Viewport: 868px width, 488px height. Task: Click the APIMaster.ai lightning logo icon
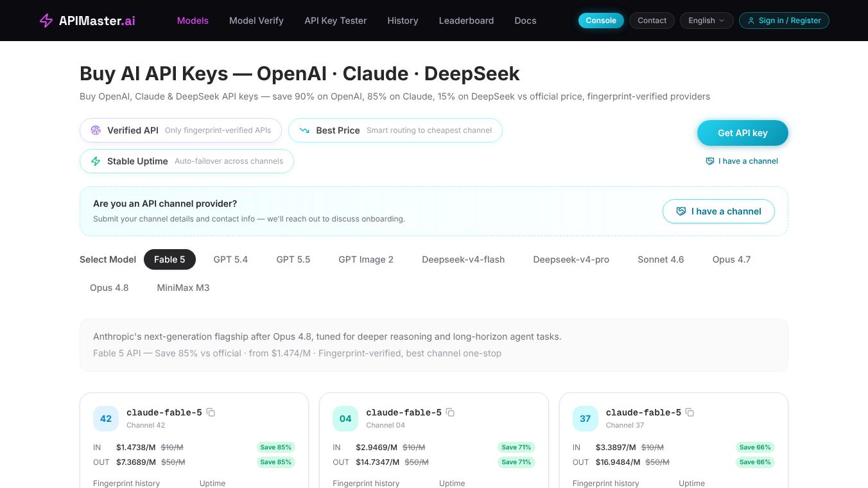point(46,21)
